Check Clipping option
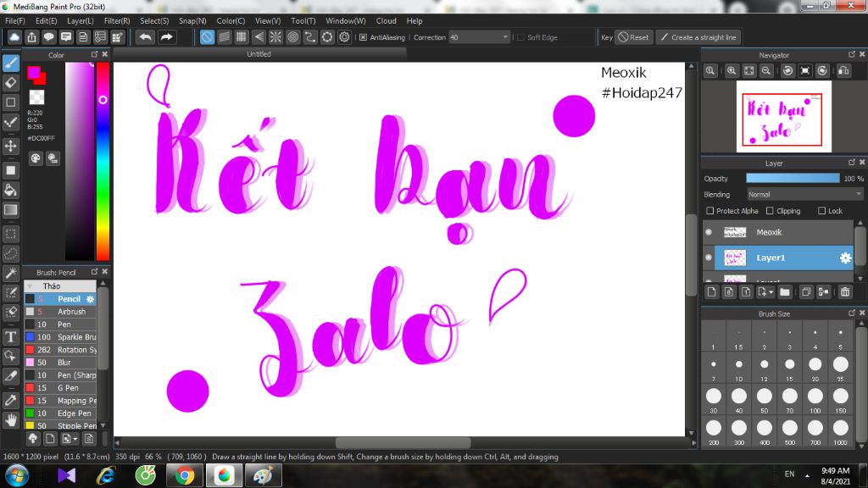 770,211
